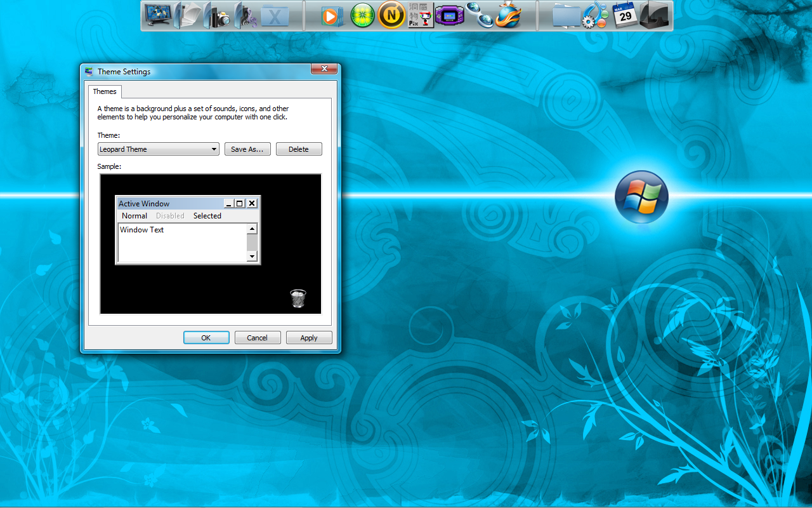Image resolution: width=812 pixels, height=508 pixels.
Task: Open Norton yellow N icon
Action: [392, 15]
